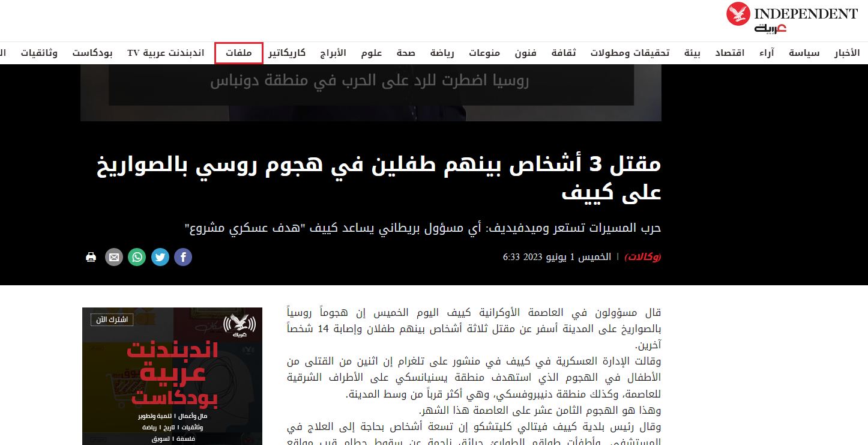Open the ملفات menu item
This screenshot has height=445, width=868.
(x=238, y=53)
